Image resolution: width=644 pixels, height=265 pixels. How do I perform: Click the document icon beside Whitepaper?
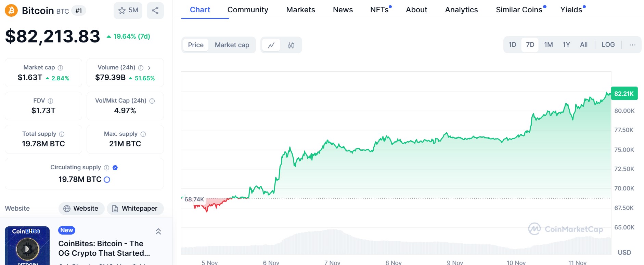115,209
